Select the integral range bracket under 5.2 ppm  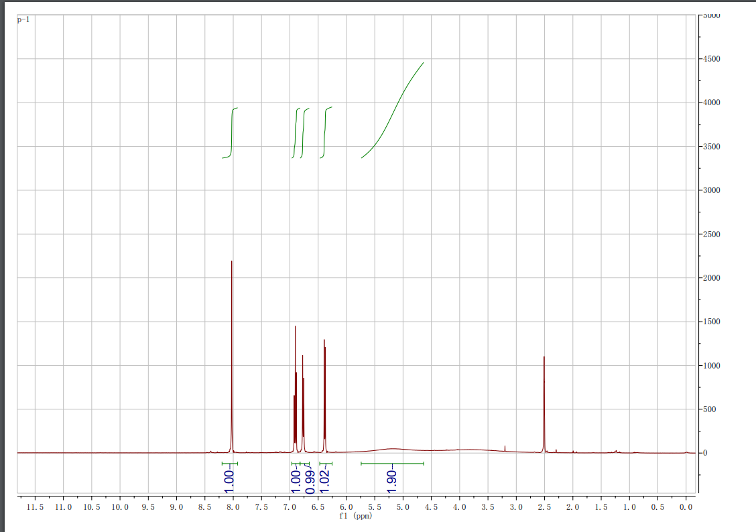[x=392, y=463]
